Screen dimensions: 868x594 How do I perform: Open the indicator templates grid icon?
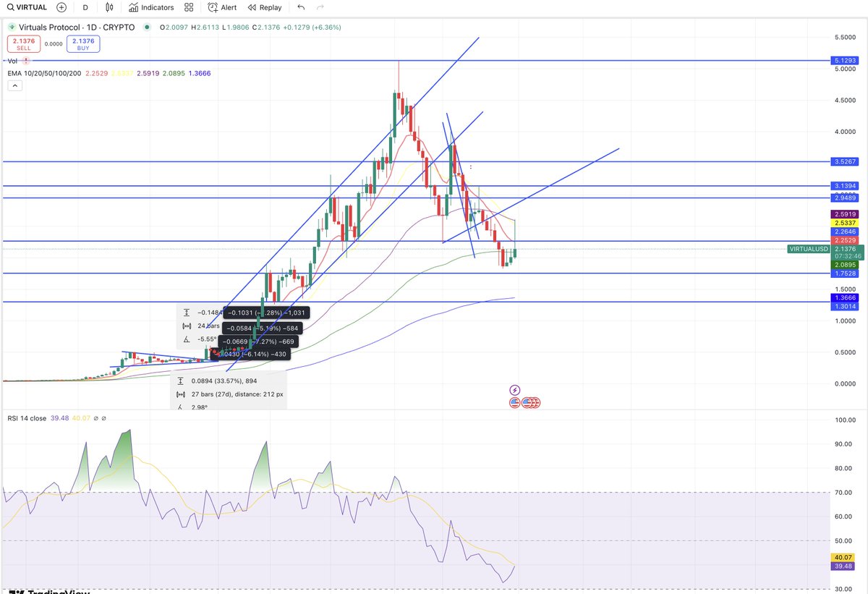(x=189, y=7)
